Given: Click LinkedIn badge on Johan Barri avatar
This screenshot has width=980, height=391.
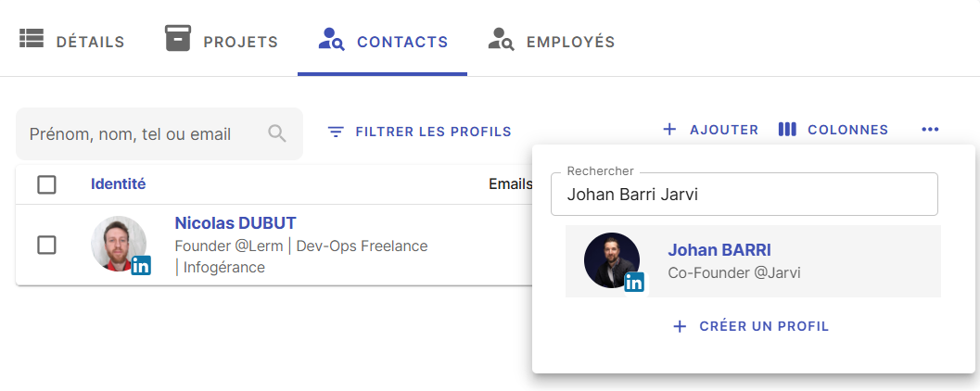Looking at the screenshot, I should point(634,283).
